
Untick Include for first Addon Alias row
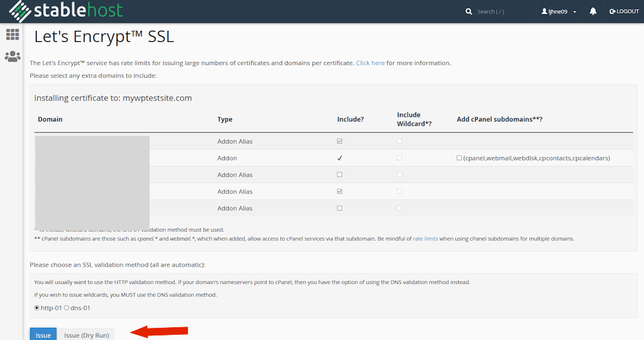[339, 141]
